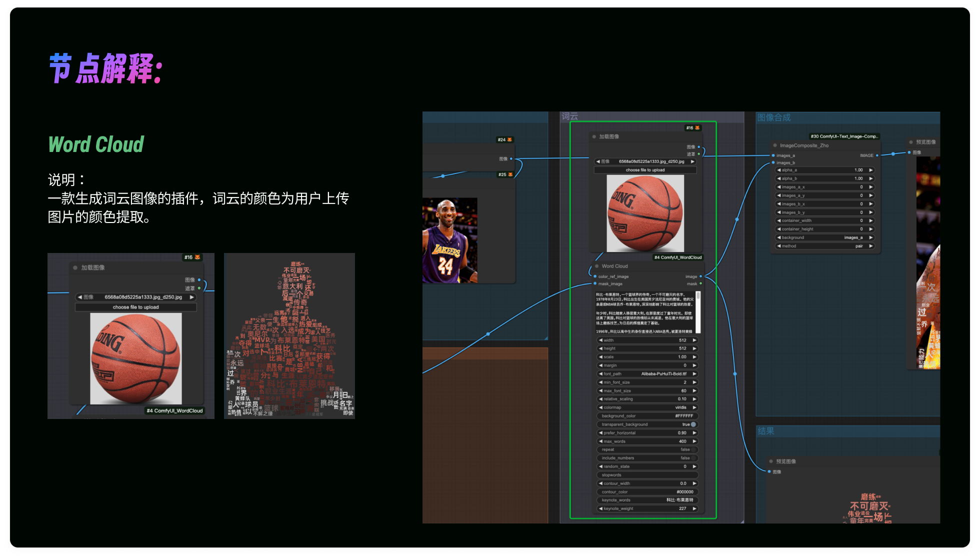This screenshot has width=980, height=560.
Task: Decrease keynote_weight with left arrow
Action: point(600,508)
